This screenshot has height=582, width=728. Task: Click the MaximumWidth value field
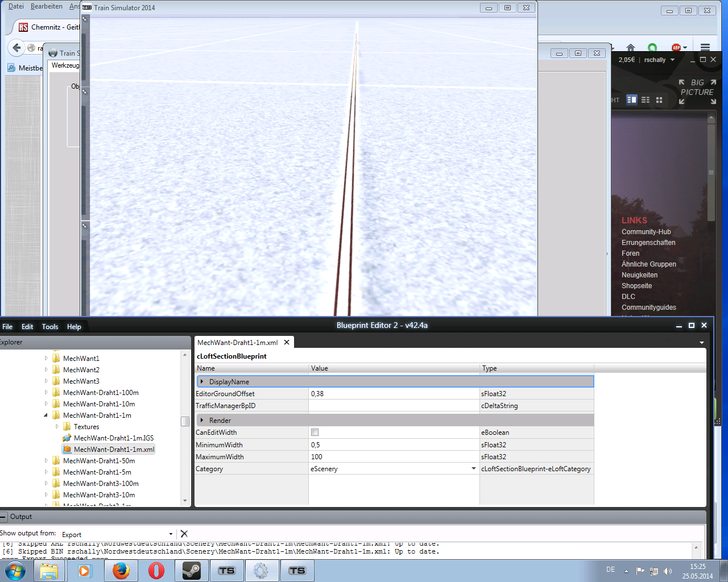394,457
